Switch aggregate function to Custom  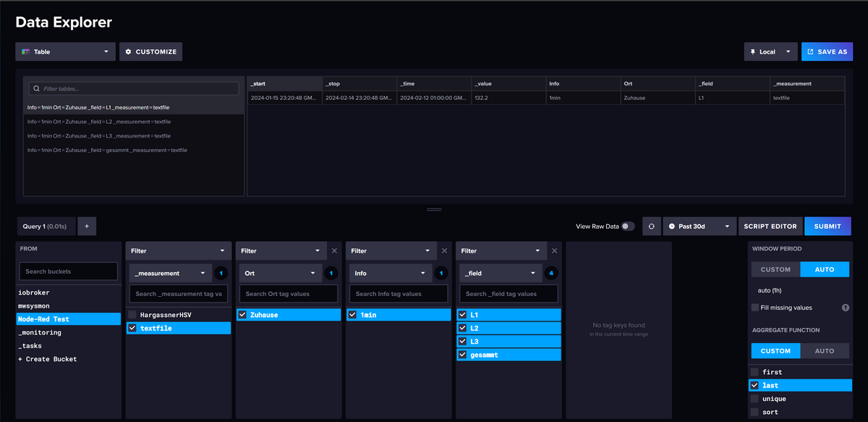(775, 350)
